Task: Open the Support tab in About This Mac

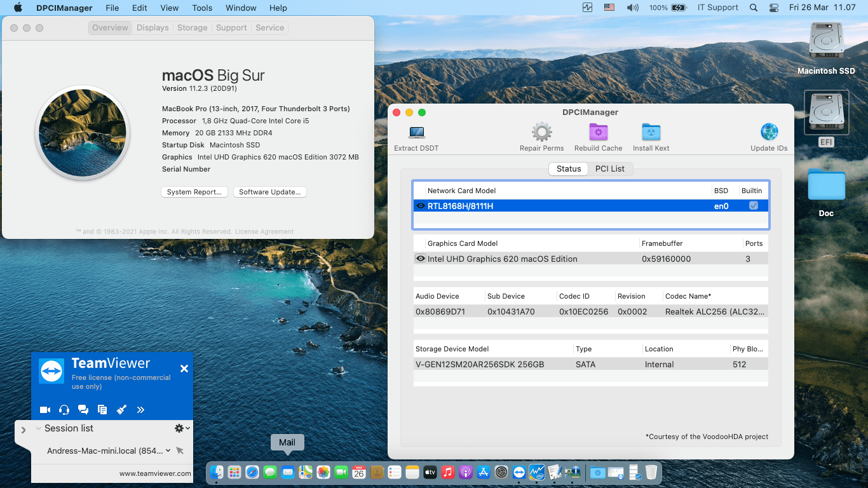Action: [231, 27]
